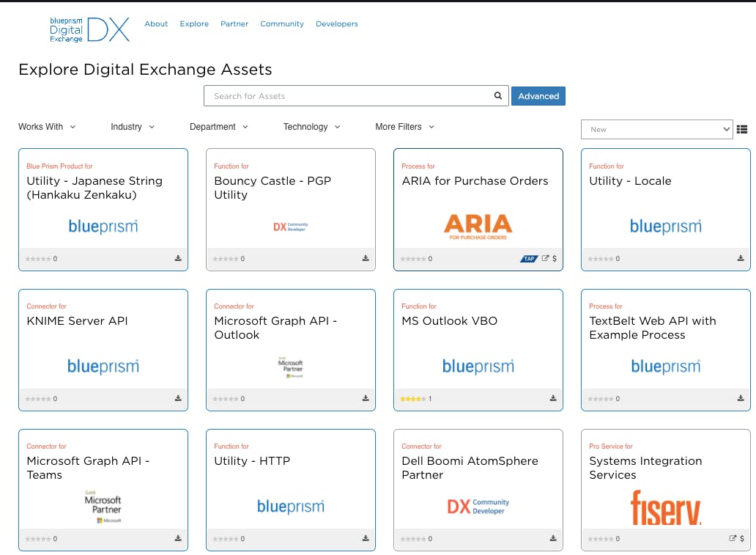Open Microsoft Graph API - Outlook title
Image resolution: width=756 pixels, height=555 pixels.
pyautogui.click(x=275, y=328)
